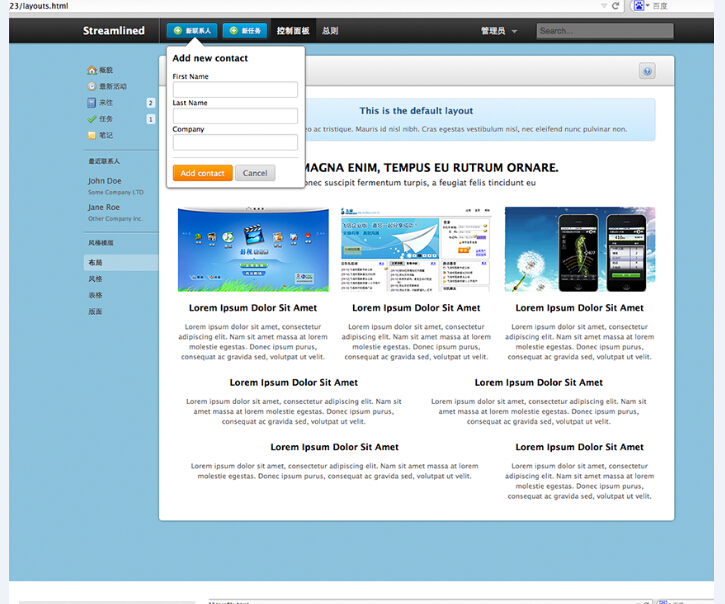
Task: Click the home icon beside 概貌
Action: (91, 70)
